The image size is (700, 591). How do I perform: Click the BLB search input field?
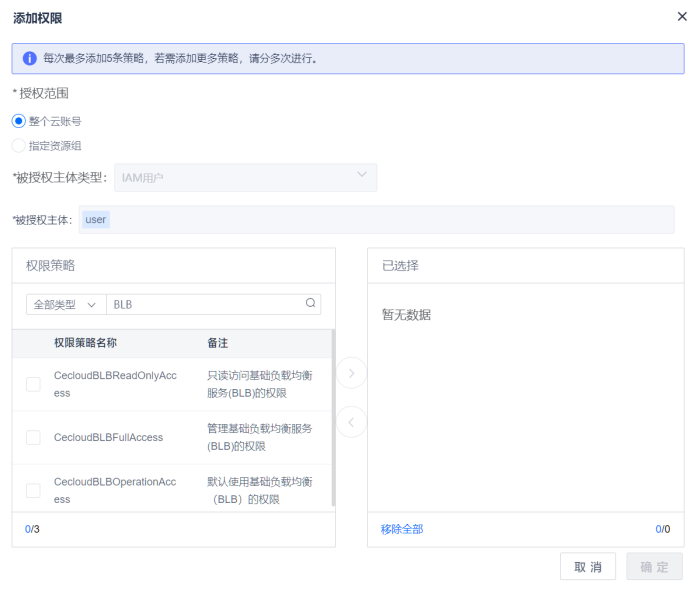(205, 304)
